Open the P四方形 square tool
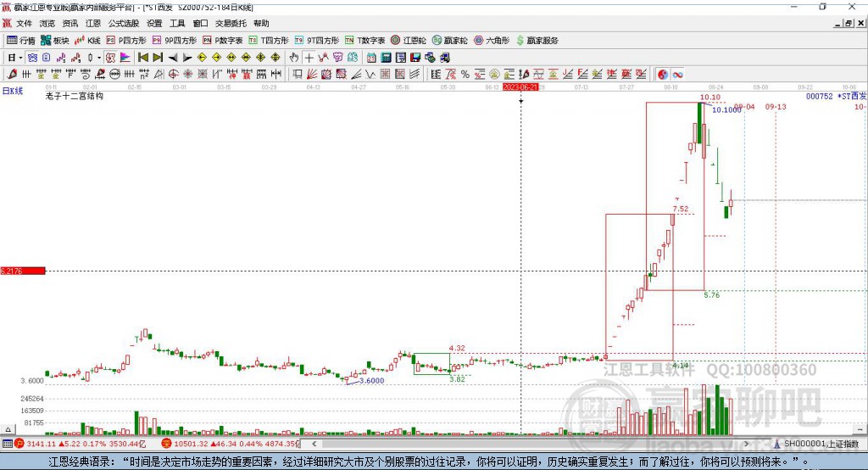 tap(125, 41)
